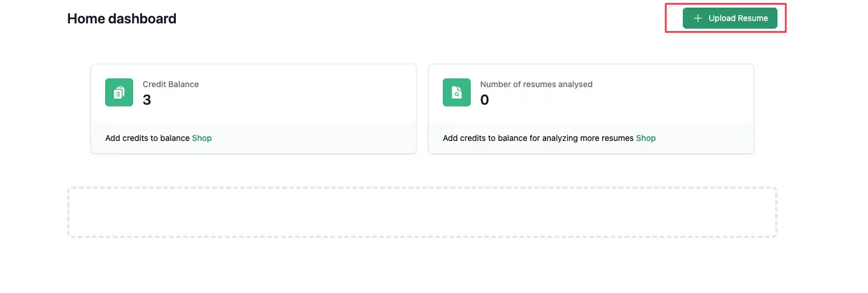Click the credit balance value 3
This screenshot has height=293, width=868.
coord(147,100)
